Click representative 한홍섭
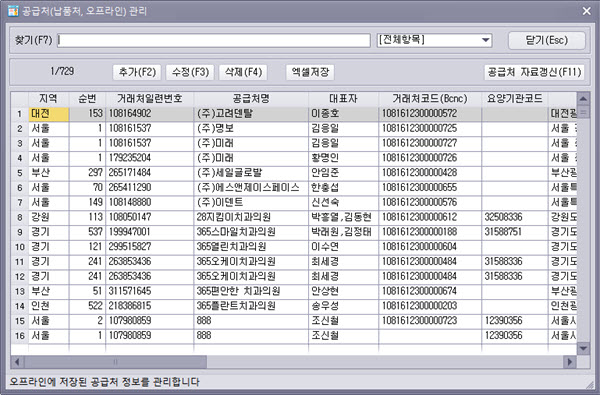Screen dimensions: 600x395 click(x=343, y=188)
